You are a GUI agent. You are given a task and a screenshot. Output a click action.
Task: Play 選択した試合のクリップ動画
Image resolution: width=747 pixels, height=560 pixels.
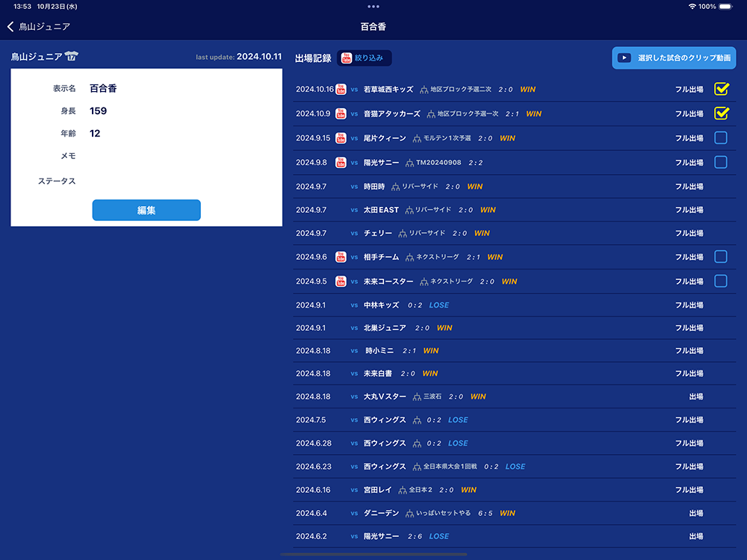pyautogui.click(x=674, y=58)
